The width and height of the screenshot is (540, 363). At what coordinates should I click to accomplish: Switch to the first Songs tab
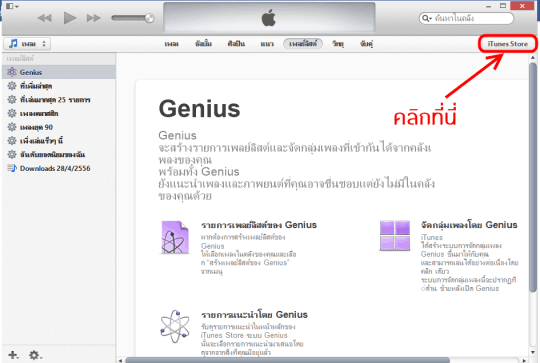pyautogui.click(x=171, y=44)
